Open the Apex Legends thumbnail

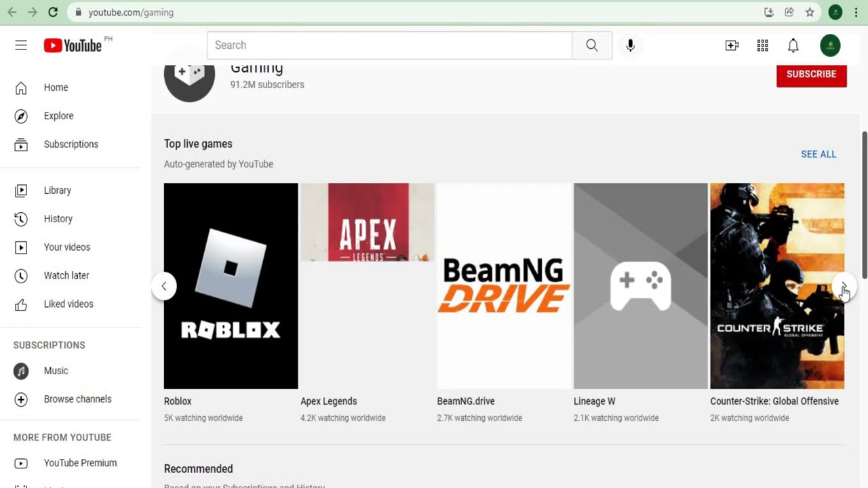(368, 222)
